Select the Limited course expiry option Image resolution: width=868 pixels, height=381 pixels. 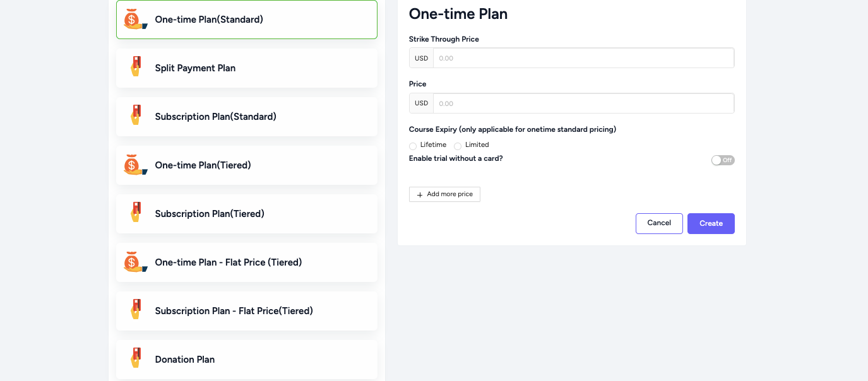[458, 146]
